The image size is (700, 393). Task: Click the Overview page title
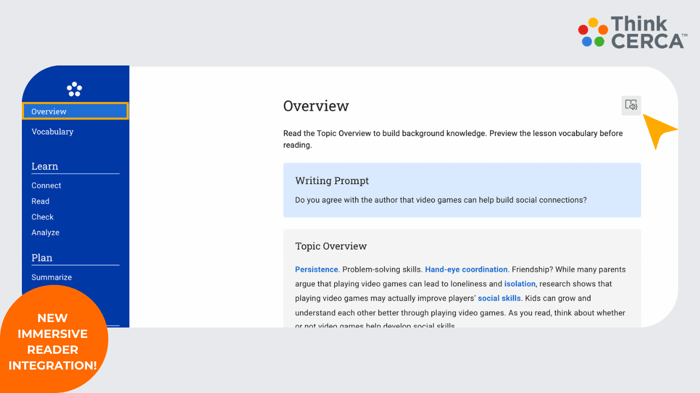(316, 106)
